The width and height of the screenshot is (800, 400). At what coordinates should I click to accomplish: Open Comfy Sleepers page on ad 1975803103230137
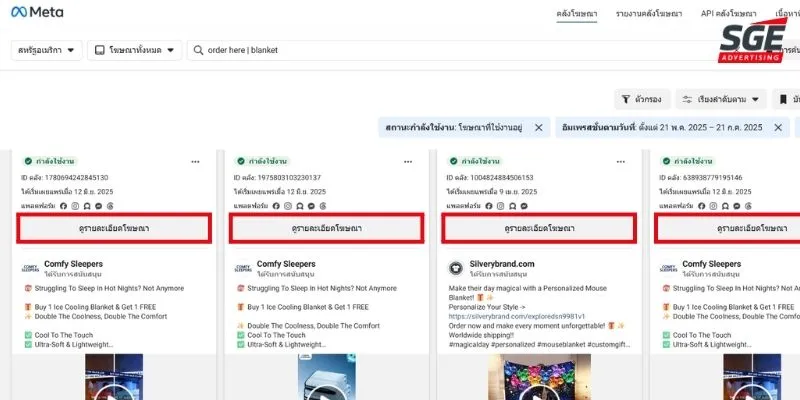coord(286,264)
